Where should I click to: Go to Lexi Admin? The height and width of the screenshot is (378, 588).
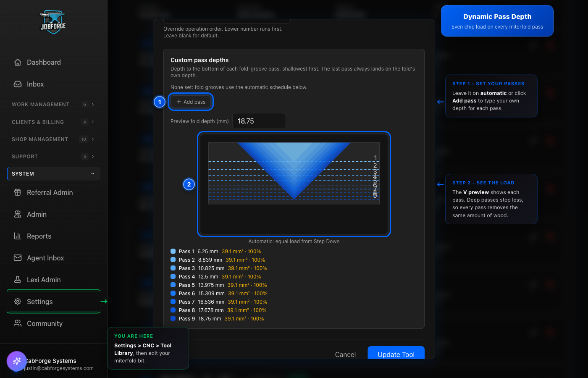click(x=53, y=280)
